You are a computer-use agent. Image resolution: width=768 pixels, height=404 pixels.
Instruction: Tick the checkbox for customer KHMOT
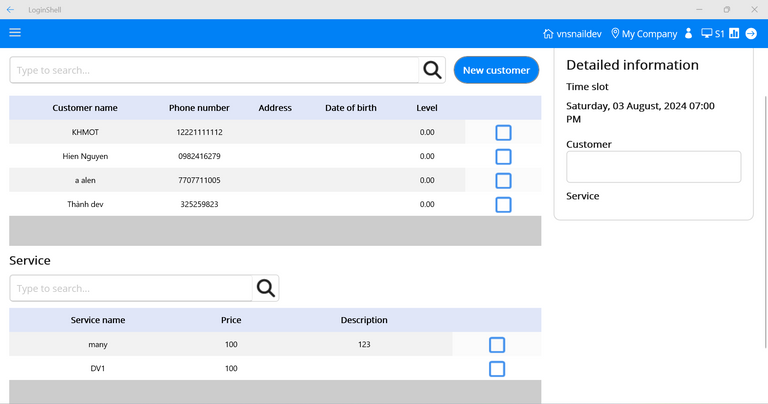pyautogui.click(x=503, y=132)
